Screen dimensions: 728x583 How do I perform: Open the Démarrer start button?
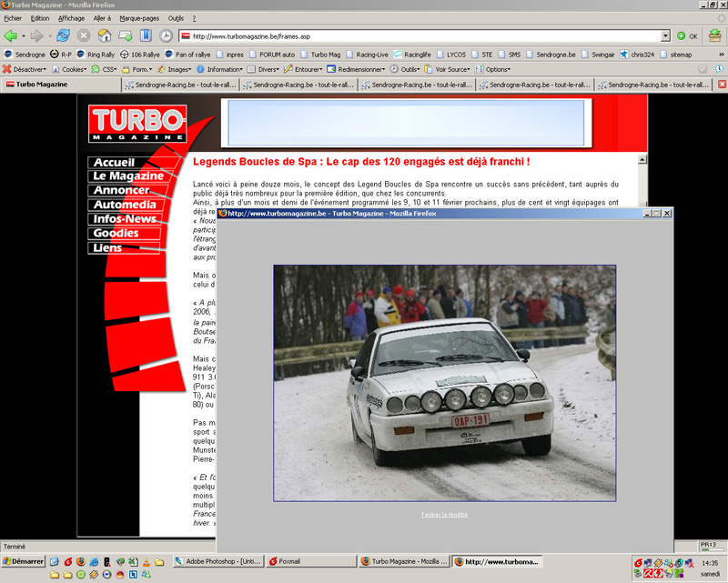24,561
